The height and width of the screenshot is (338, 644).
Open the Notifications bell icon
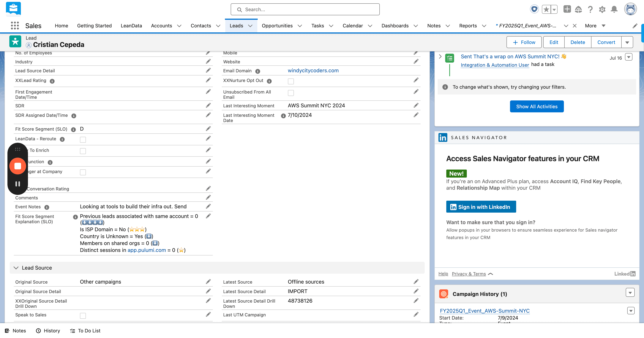(614, 10)
